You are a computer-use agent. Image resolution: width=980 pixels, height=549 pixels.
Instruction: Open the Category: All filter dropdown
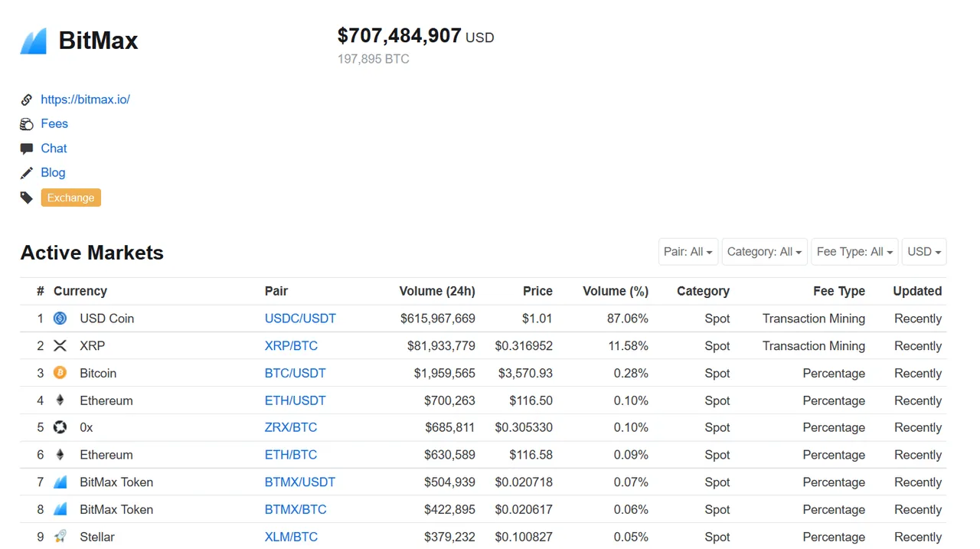point(764,252)
